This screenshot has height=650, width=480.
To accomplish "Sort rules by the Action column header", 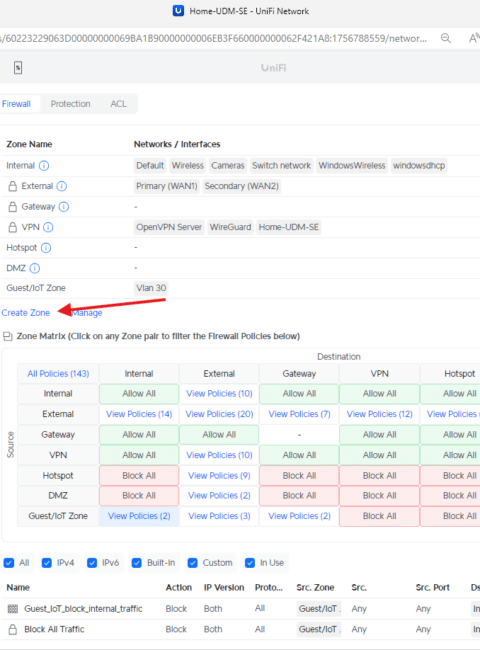I will [179, 587].
